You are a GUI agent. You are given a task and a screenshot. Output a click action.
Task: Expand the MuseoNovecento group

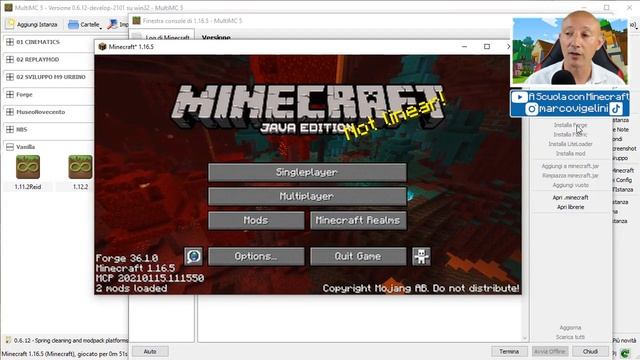10,112
